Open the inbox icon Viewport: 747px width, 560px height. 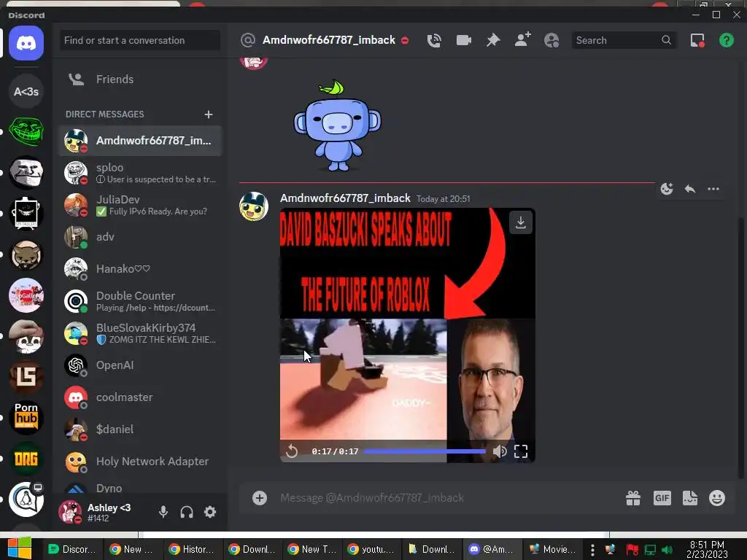click(x=697, y=41)
